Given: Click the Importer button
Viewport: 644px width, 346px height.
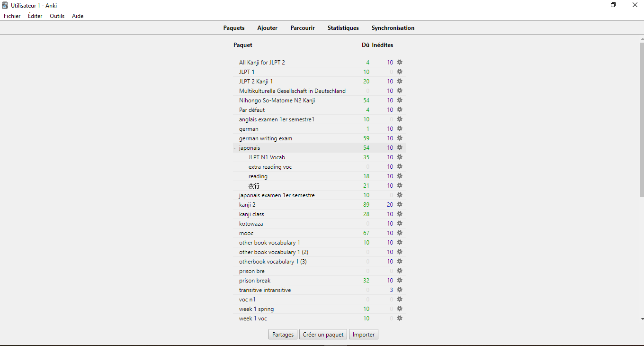Looking at the screenshot, I should pos(364,334).
